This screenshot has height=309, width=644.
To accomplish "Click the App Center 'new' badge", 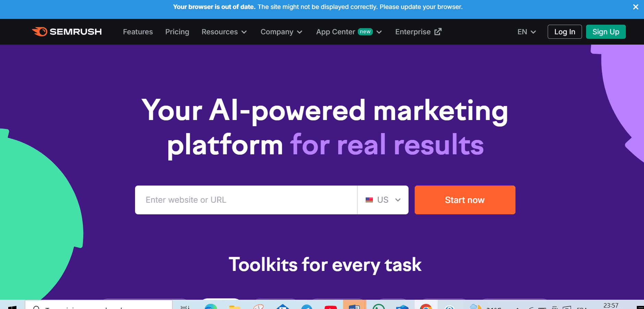I will (x=365, y=32).
